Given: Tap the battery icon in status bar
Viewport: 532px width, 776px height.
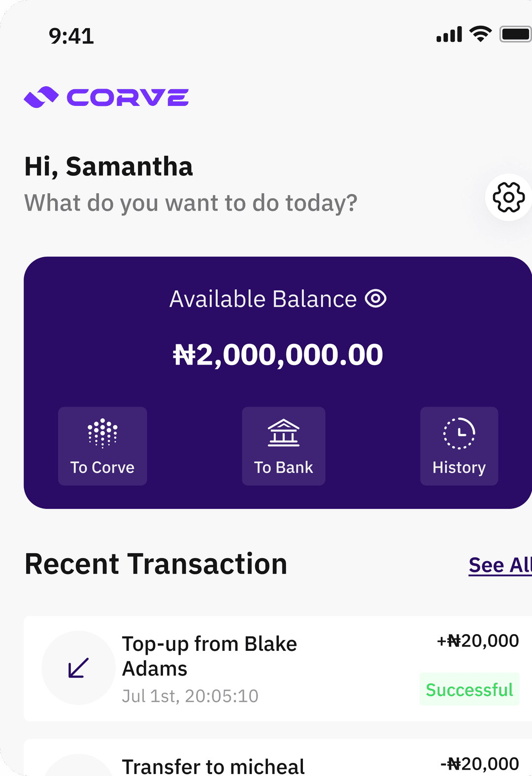Looking at the screenshot, I should [x=515, y=34].
